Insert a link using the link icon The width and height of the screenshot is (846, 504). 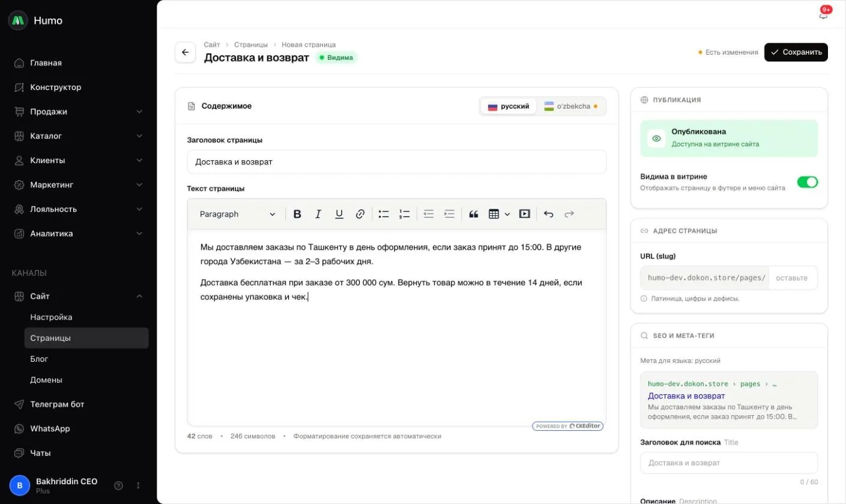[x=360, y=214]
